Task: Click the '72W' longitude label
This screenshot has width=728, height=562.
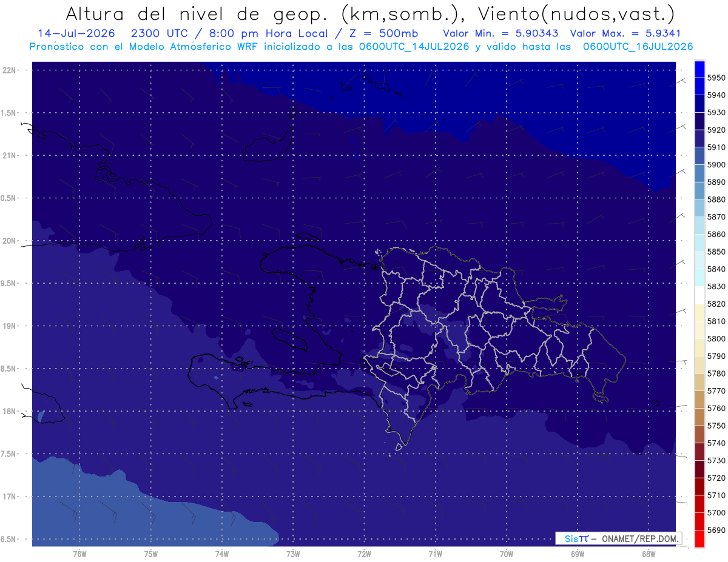Action: click(364, 554)
